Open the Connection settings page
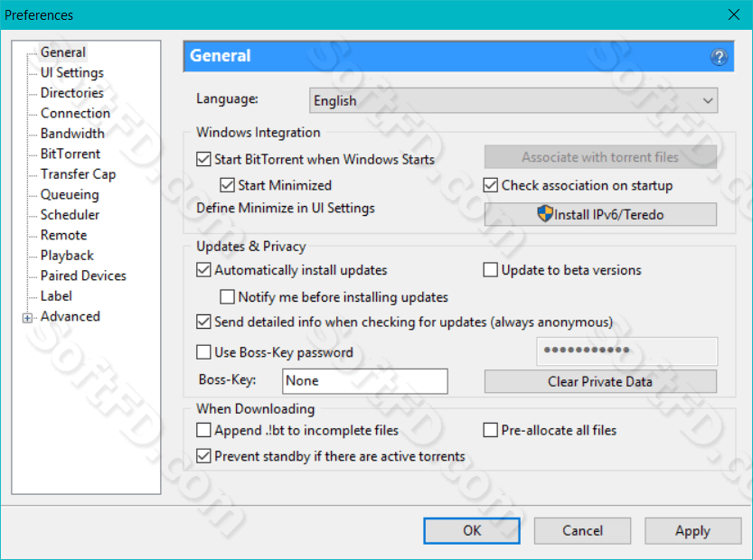The image size is (753, 560). pyautogui.click(x=75, y=113)
